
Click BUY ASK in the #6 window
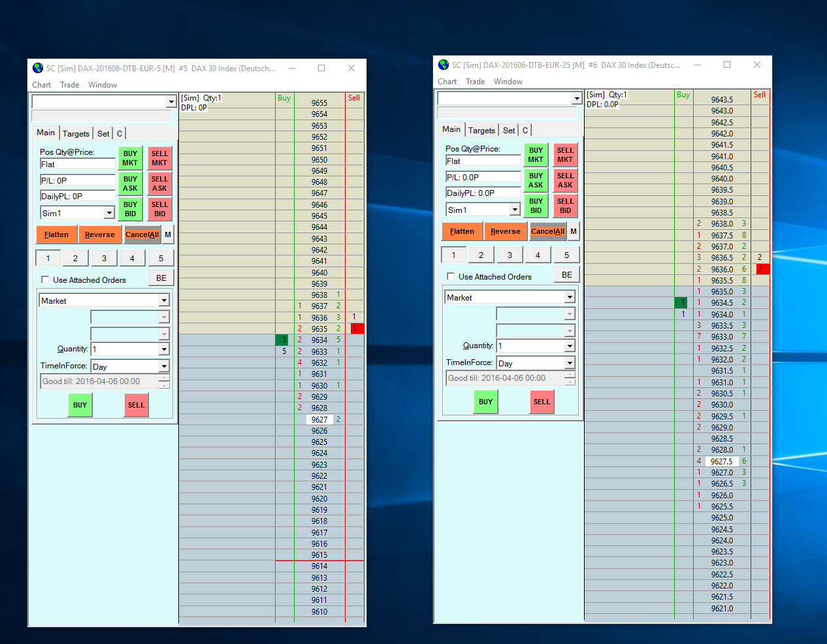(536, 180)
